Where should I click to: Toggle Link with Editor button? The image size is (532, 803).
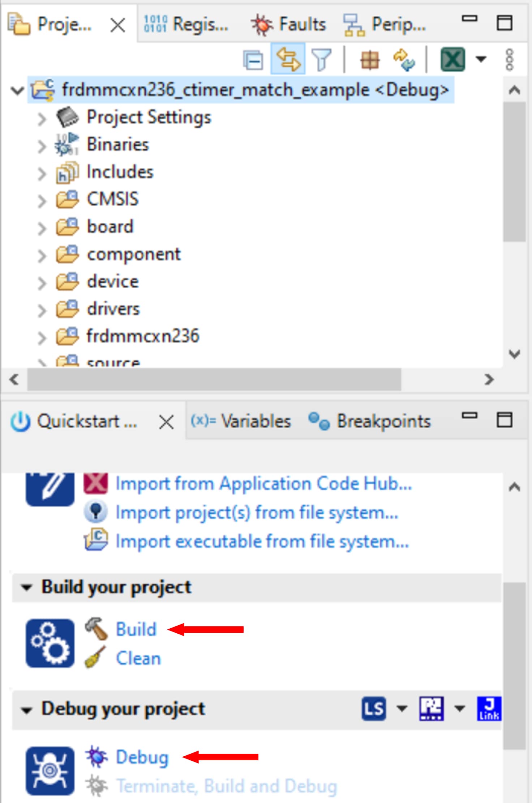coord(288,59)
